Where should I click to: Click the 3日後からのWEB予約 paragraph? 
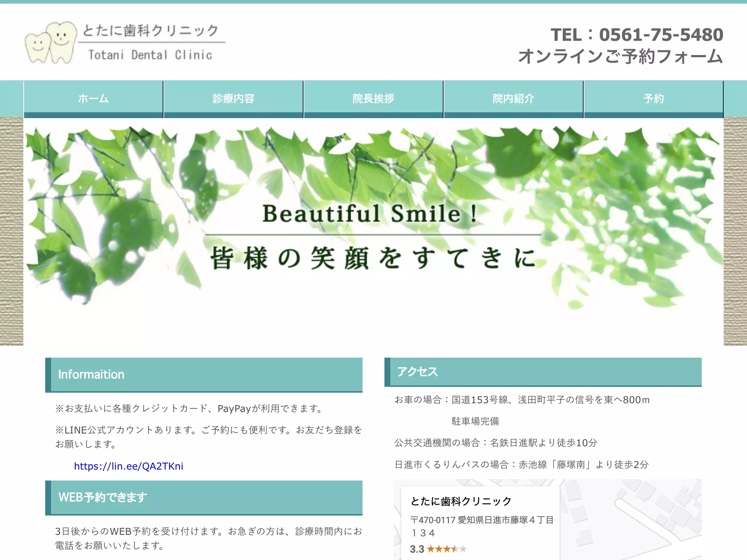coord(209,538)
